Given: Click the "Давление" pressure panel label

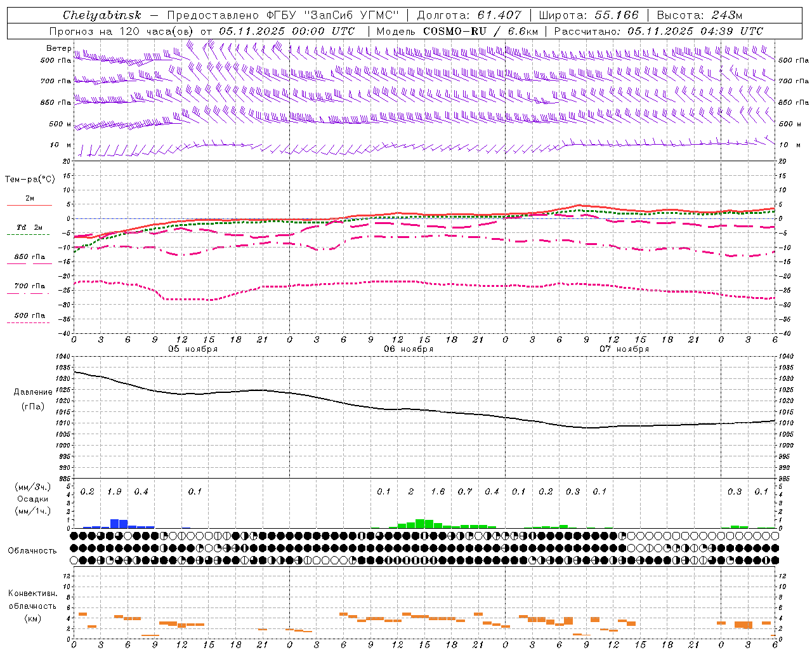Looking at the screenshot, I should (32, 392).
